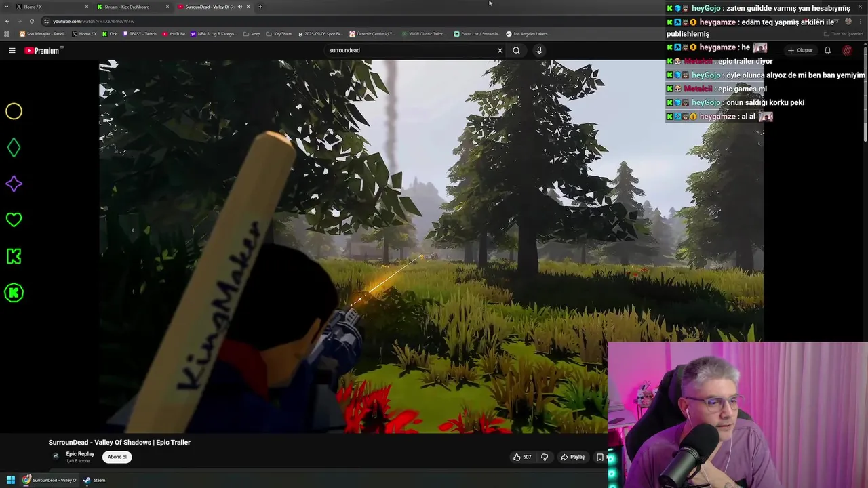The width and height of the screenshot is (868, 488).
Task: Open the WoW Classic bookmark
Action: [x=424, y=34]
